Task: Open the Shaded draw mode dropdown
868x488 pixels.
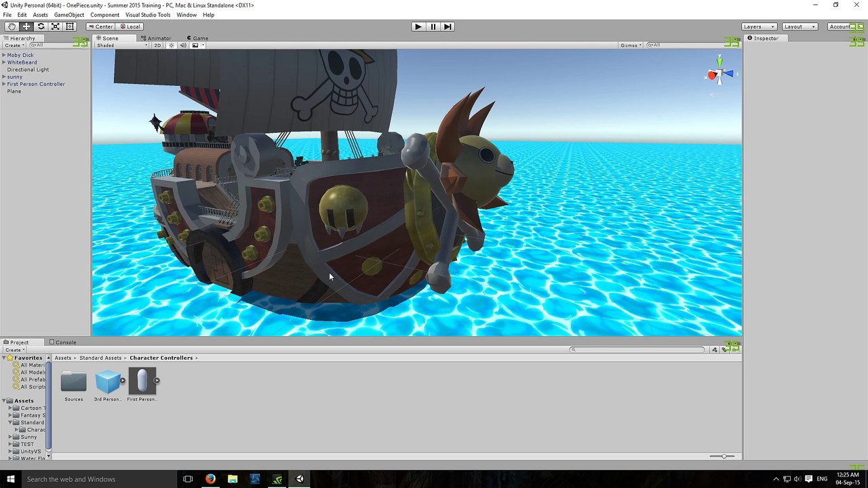Action: pyautogui.click(x=122, y=45)
